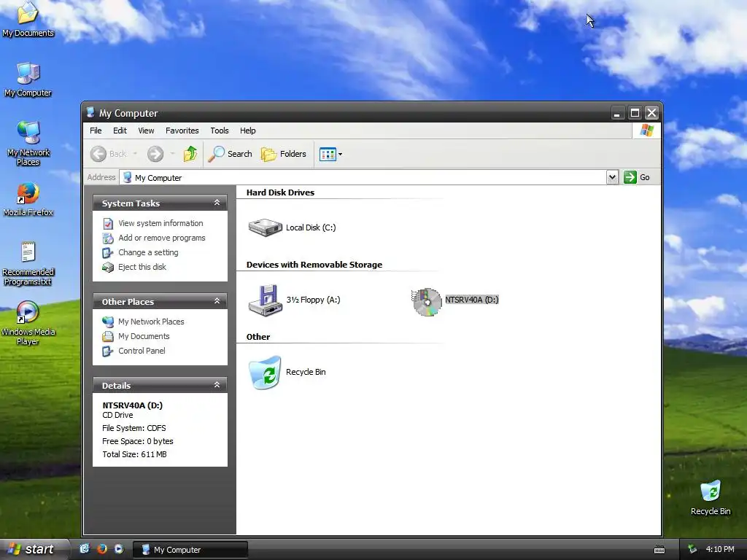Open the File menu
Screen dimensions: 747x560
(x=96, y=131)
